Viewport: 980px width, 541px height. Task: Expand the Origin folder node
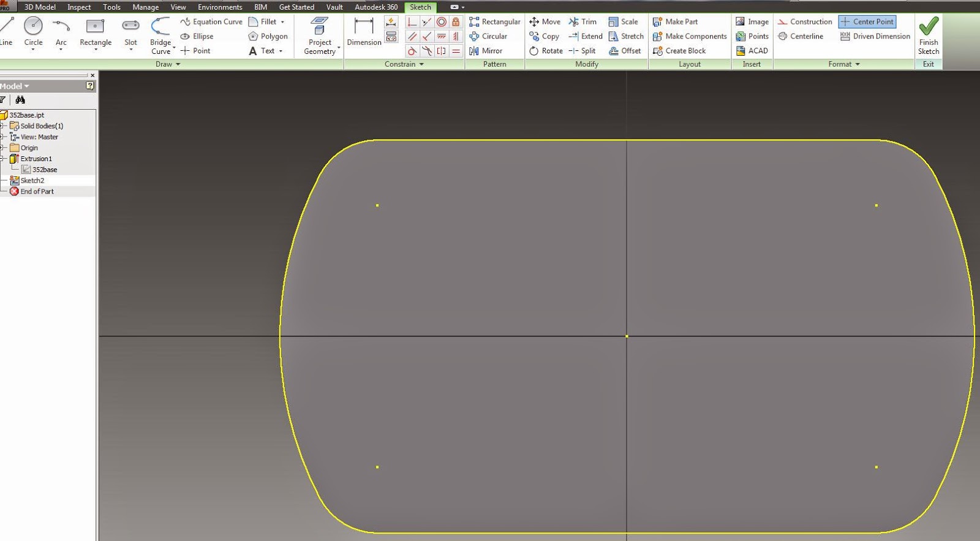(2, 148)
